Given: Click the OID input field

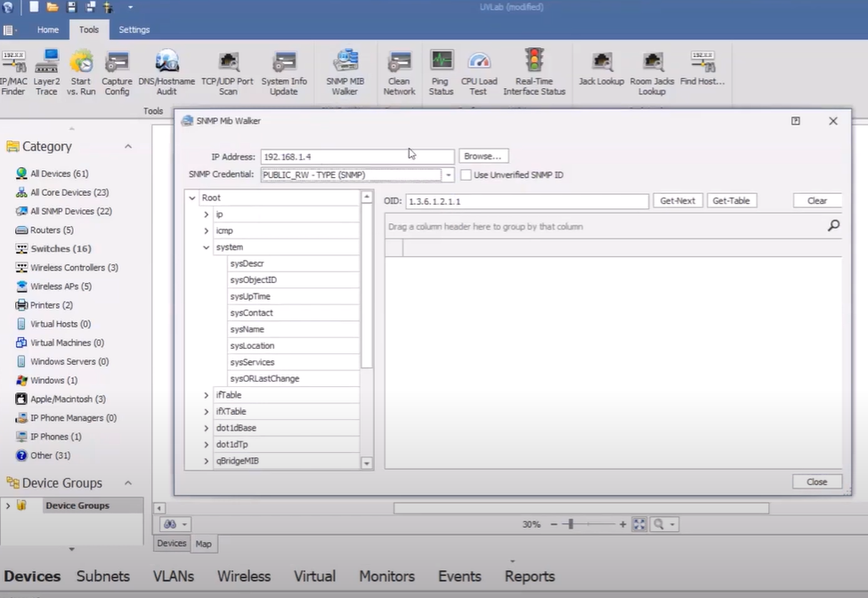Looking at the screenshot, I should click(527, 201).
